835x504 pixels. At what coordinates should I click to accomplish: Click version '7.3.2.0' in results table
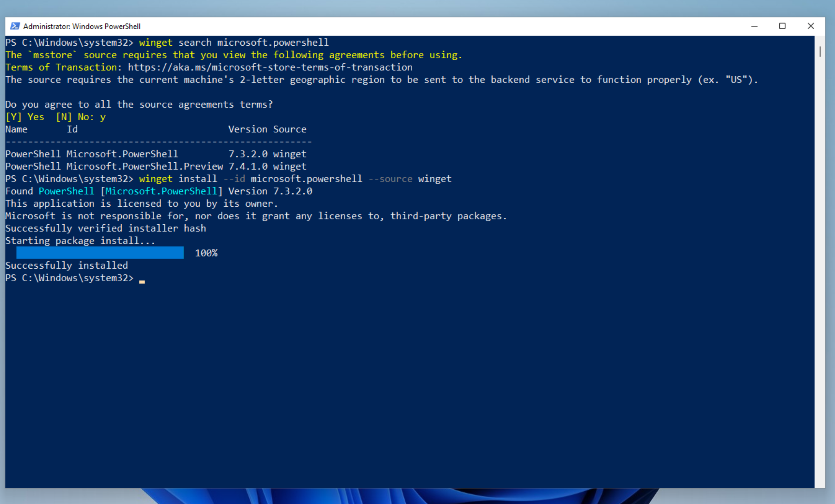pyautogui.click(x=248, y=154)
